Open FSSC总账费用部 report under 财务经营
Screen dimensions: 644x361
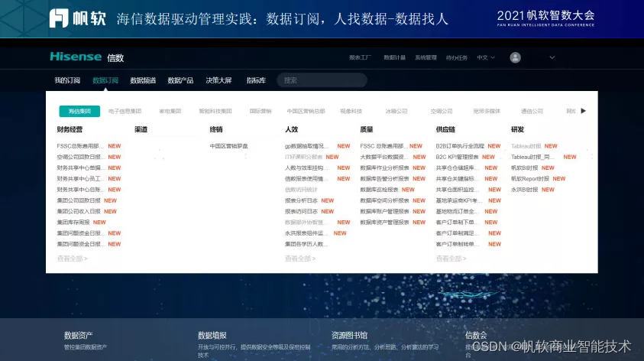point(81,146)
